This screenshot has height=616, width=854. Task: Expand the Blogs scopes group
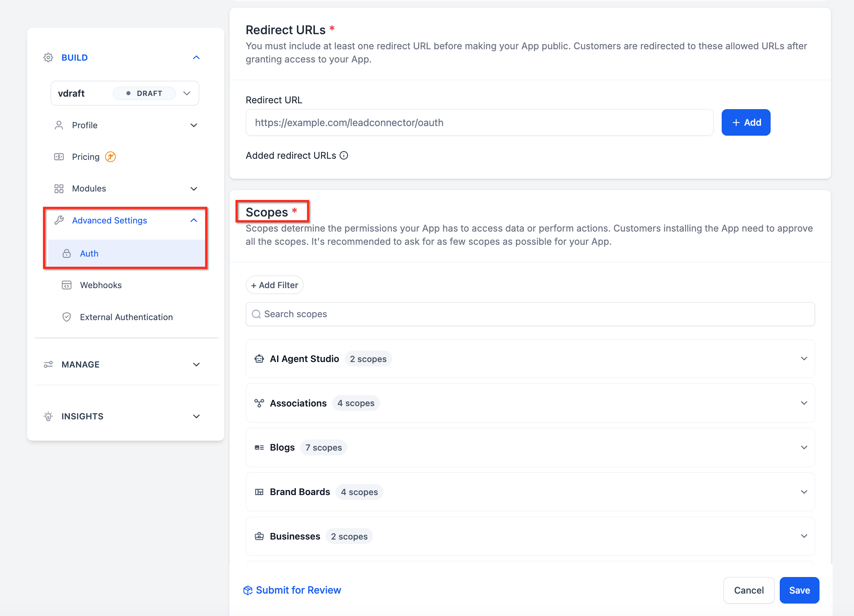tap(804, 448)
